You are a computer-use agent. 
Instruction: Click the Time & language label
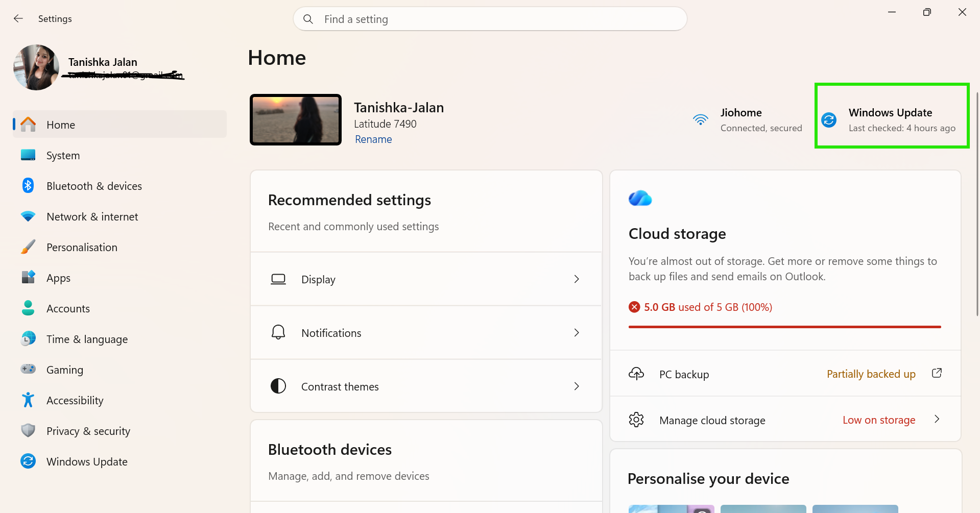87,339
